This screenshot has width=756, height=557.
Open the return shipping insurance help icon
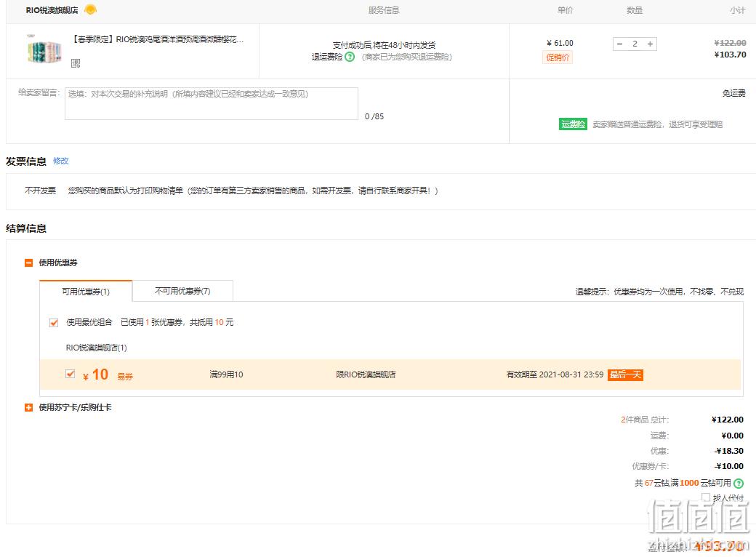[350, 57]
